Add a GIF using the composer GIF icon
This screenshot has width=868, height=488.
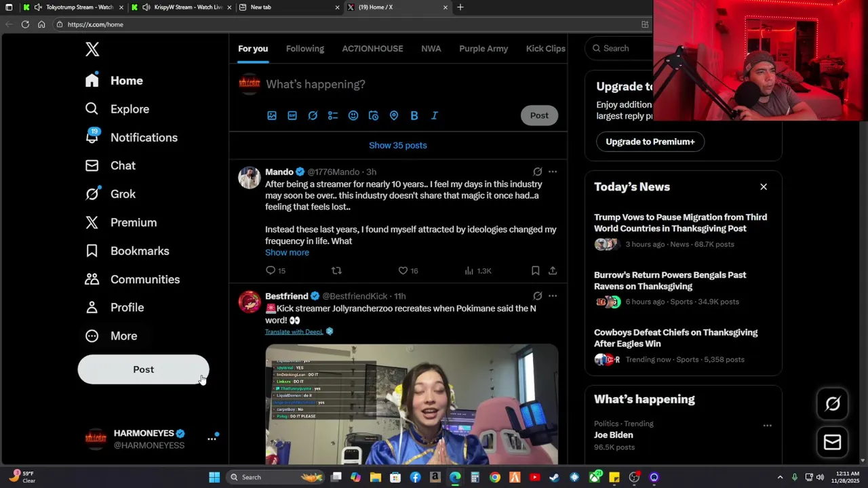point(292,116)
